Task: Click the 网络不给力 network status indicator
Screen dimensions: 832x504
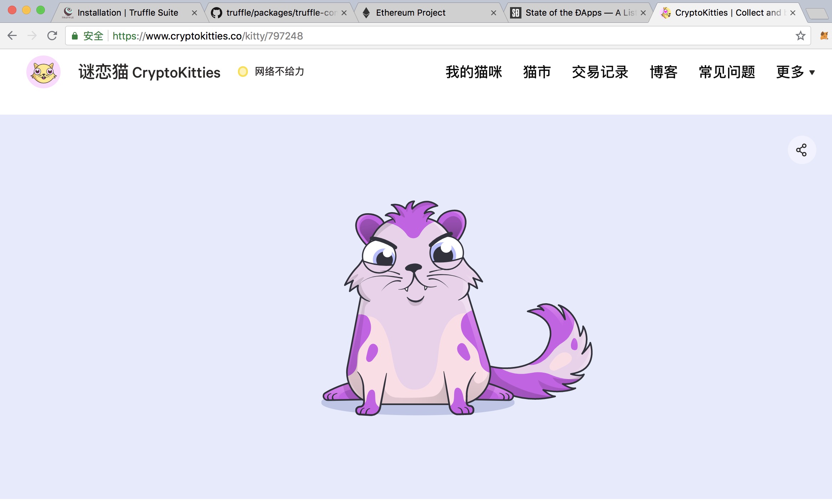Action: 271,72
